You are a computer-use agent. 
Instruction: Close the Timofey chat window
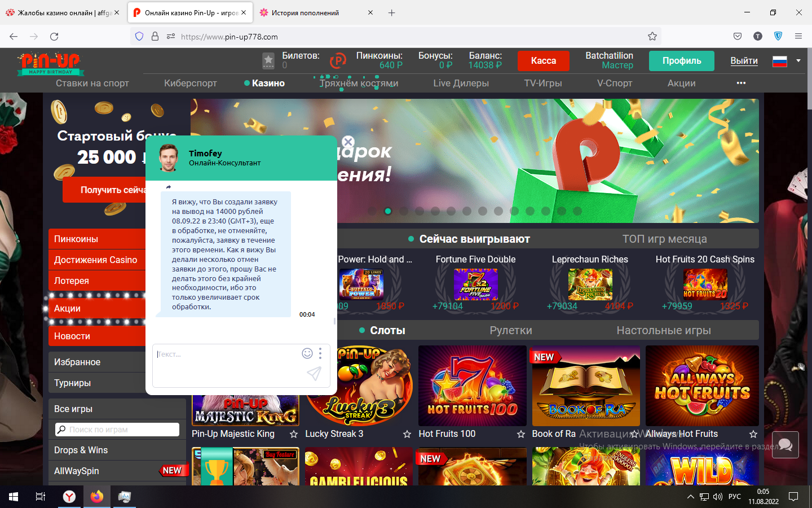pyautogui.click(x=348, y=142)
